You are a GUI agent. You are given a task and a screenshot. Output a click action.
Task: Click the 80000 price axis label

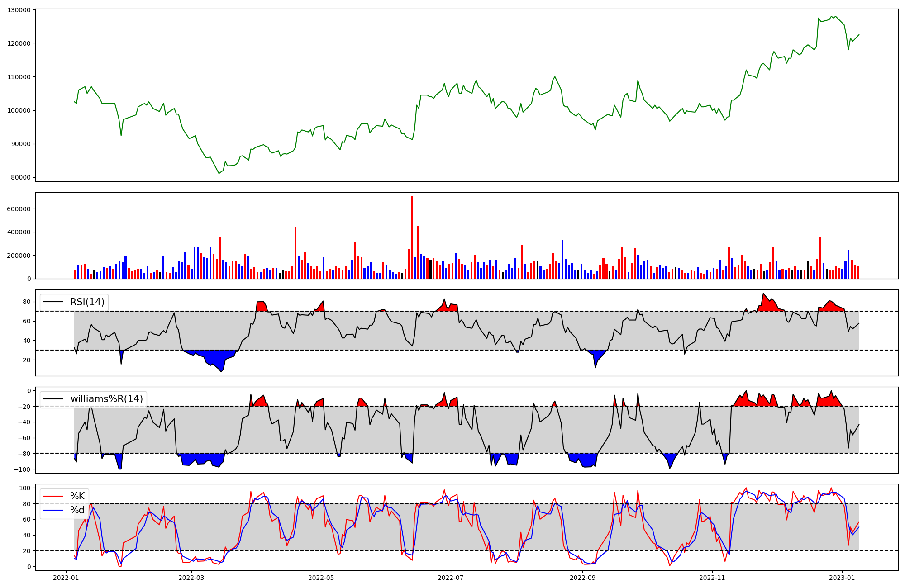tap(21, 177)
